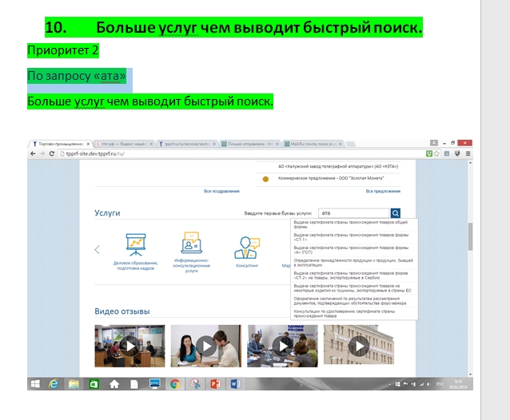Image resolution: width=510 pixels, height=420 pixels.
Task: Click the address bar tpprf-site.dev.tpprf.ru
Action: [241, 153]
